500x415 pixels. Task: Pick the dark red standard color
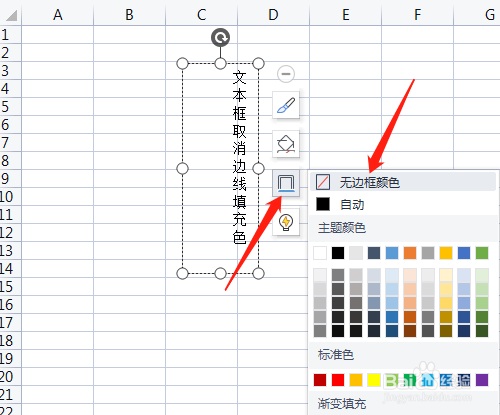click(320, 380)
